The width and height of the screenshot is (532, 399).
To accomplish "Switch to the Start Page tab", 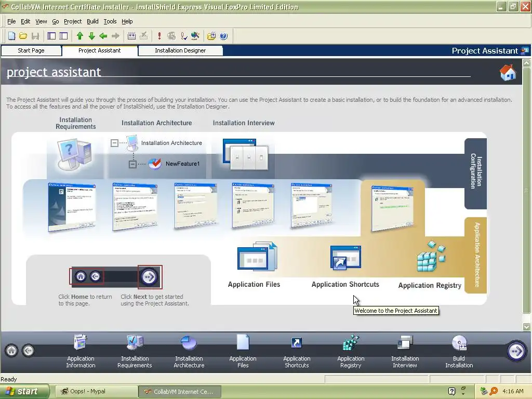I will [31, 50].
